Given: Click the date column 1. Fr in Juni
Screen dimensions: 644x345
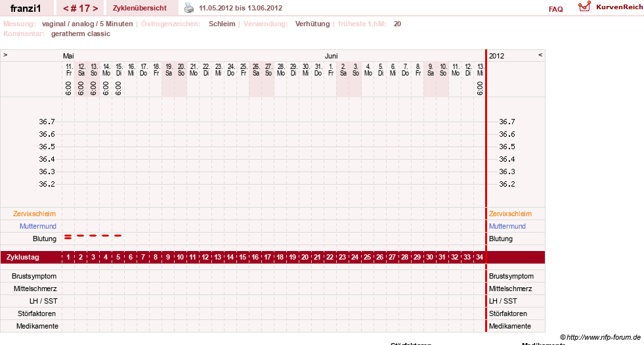Looking at the screenshot, I should click(x=331, y=70).
